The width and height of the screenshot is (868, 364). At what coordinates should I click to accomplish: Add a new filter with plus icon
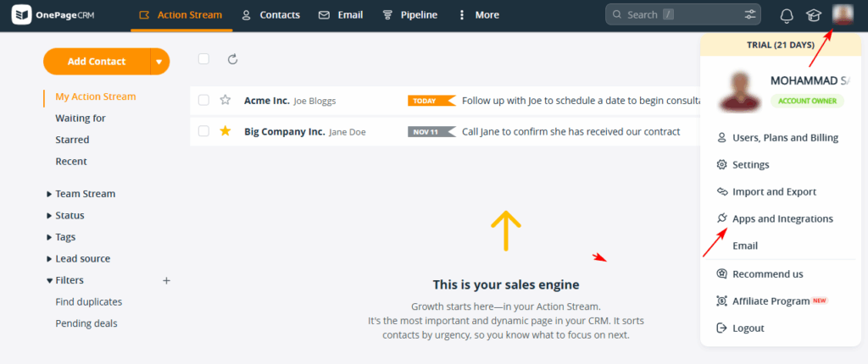[166, 280]
